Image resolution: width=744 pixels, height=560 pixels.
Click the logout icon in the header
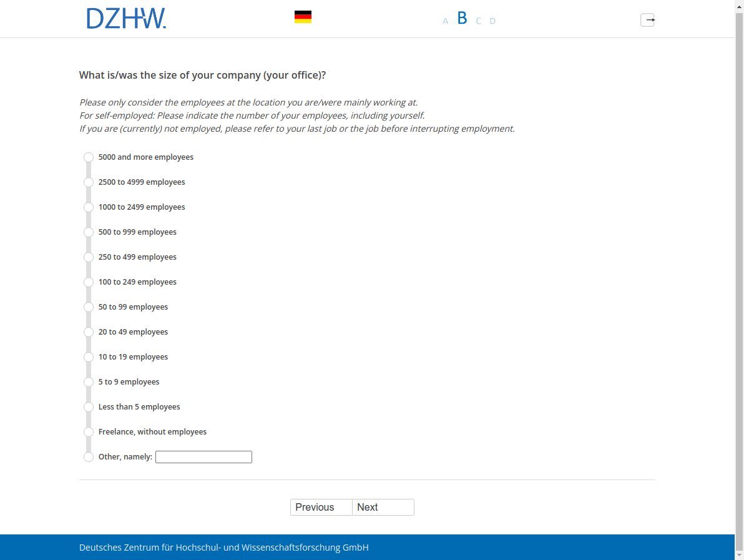coord(647,20)
